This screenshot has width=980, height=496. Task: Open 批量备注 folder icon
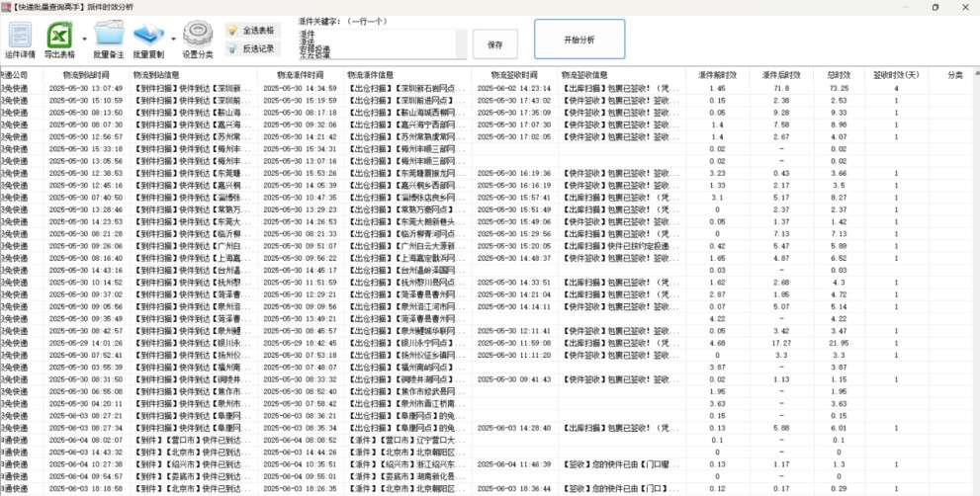click(109, 35)
